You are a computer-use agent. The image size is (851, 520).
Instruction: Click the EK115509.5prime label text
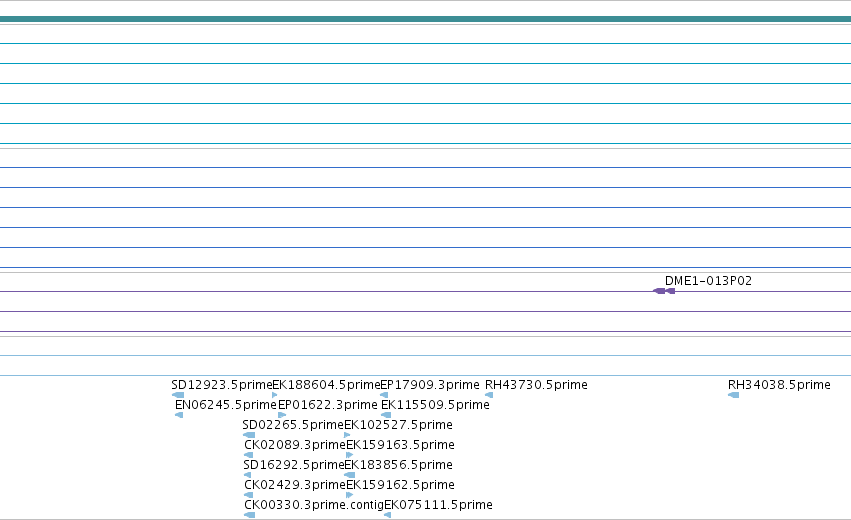[435, 405]
